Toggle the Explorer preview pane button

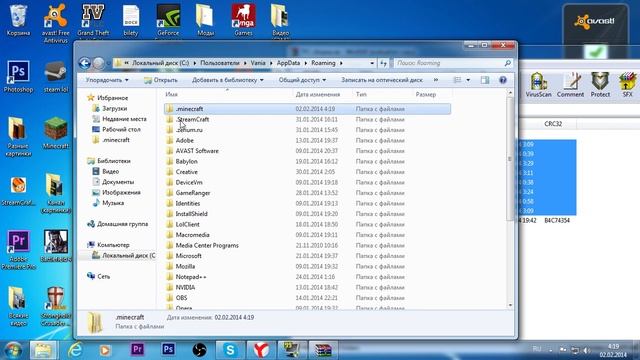(x=485, y=80)
